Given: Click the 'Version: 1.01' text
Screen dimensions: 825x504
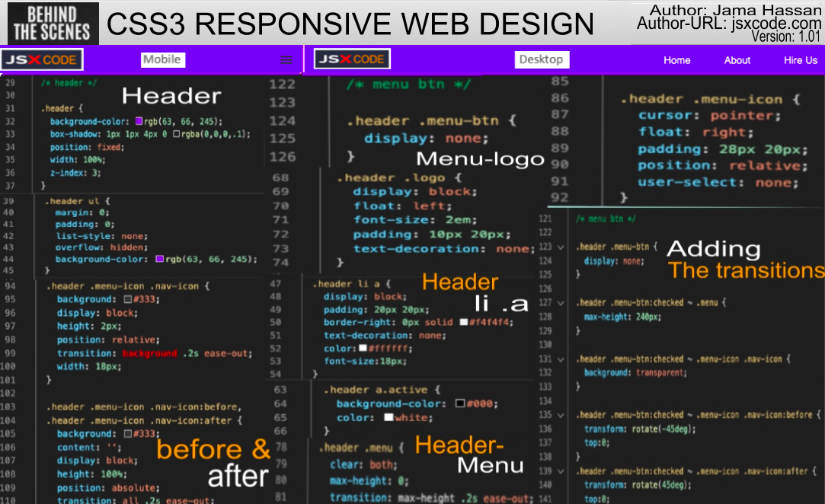Looking at the screenshot, I should click(786, 37).
